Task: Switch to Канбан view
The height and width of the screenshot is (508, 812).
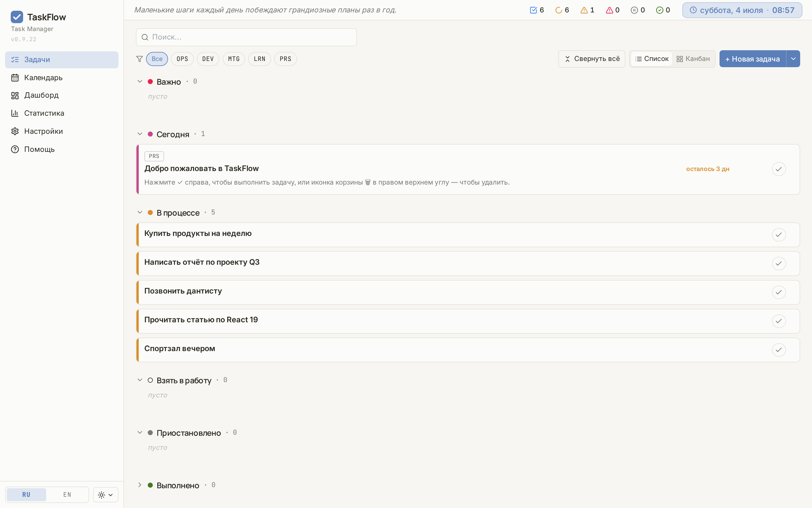Action: coord(693,59)
